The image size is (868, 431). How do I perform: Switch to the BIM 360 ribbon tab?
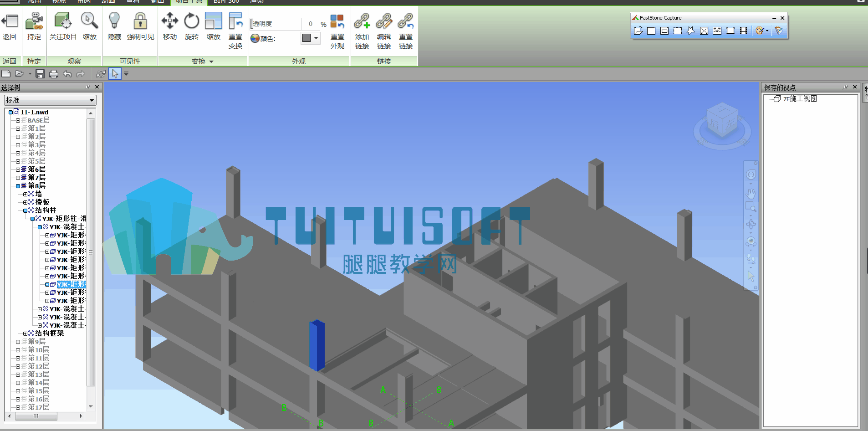226,2
